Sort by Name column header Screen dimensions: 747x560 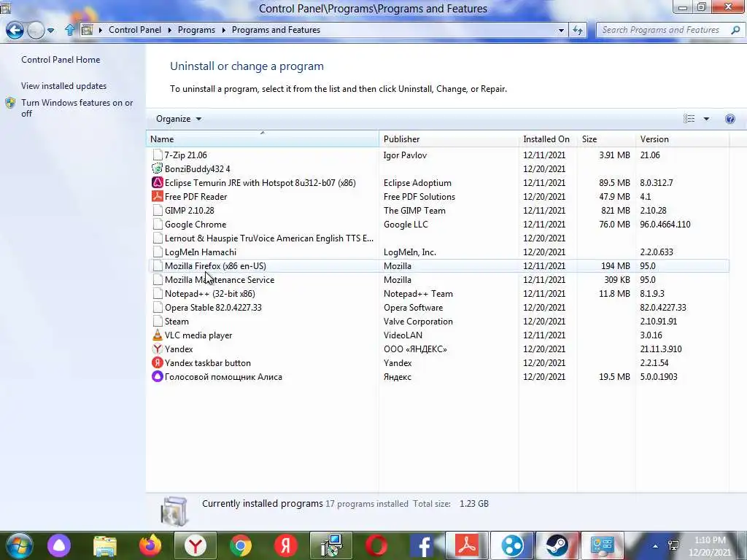click(x=263, y=139)
